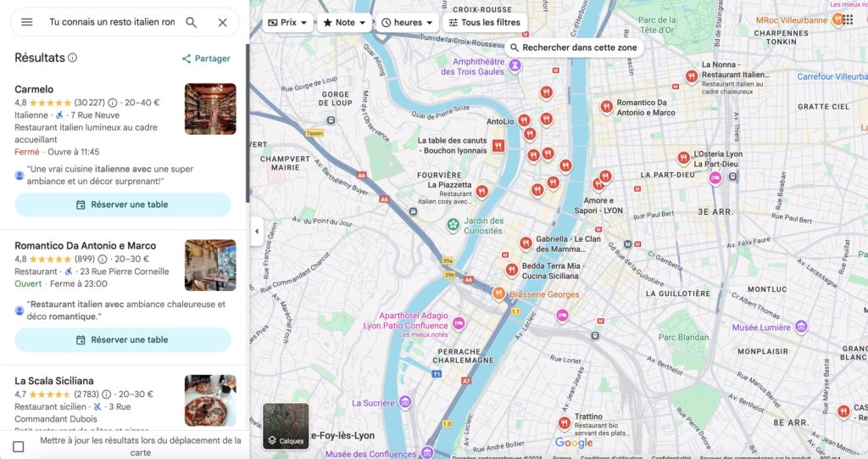Click LA GUILLOTIÈRE district label
The height and width of the screenshot is (459, 868).
pos(677,294)
